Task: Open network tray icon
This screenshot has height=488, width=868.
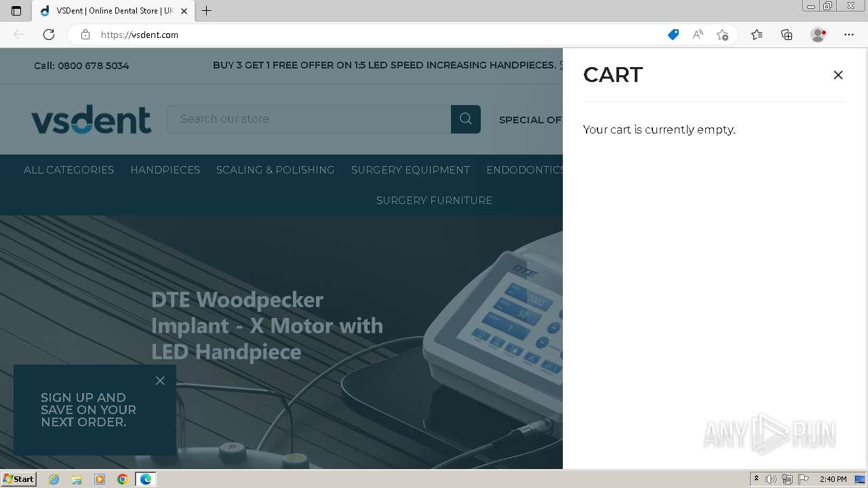Action: [x=787, y=479]
